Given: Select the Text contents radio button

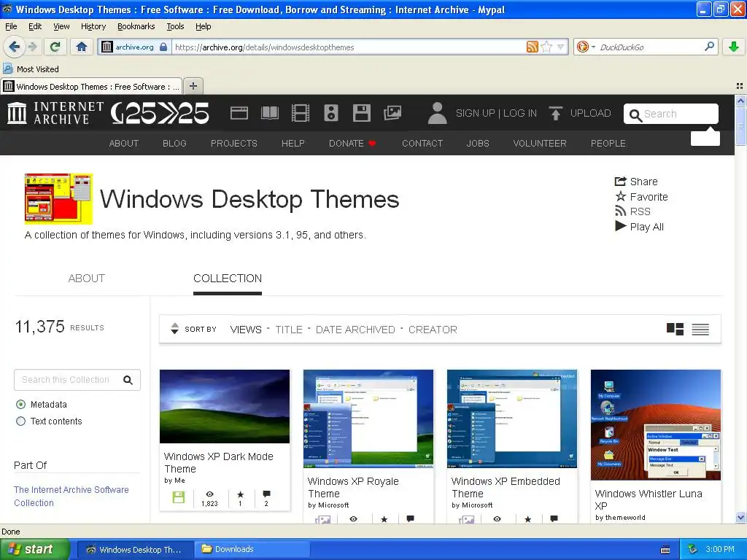Looking at the screenshot, I should (x=21, y=421).
